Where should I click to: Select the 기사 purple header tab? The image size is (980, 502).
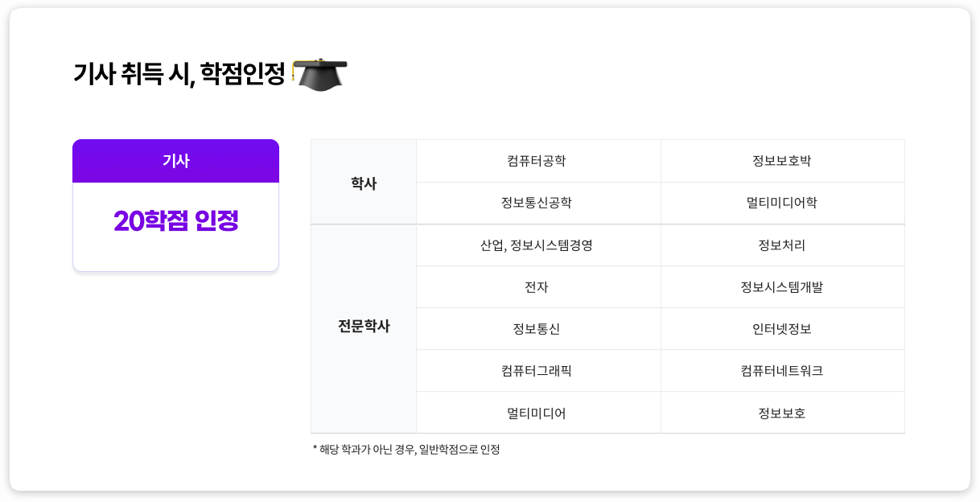coord(175,161)
